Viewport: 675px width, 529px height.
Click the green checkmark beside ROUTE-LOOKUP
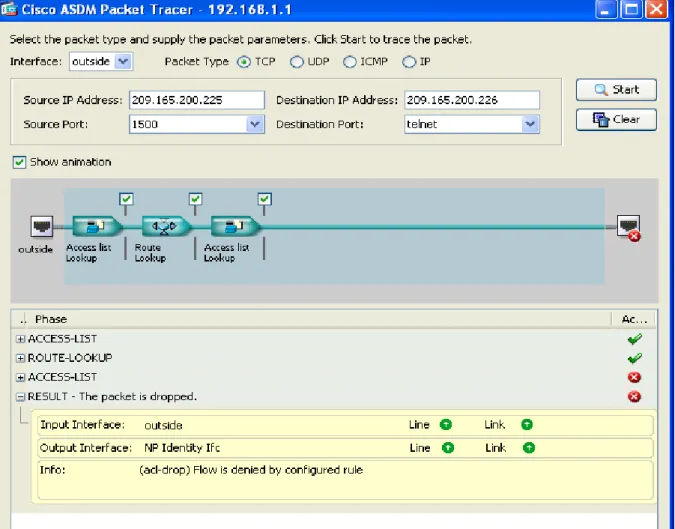[x=634, y=358]
